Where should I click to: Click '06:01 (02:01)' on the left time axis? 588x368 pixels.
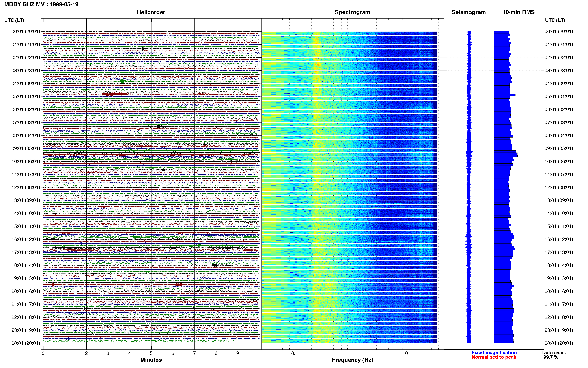(26, 109)
